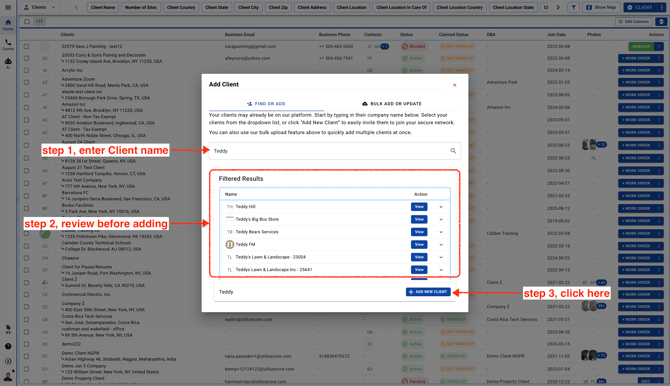Viewport: 670px width, 386px height.
Task: Select the Client Zip filter chip
Action: coord(278,7)
